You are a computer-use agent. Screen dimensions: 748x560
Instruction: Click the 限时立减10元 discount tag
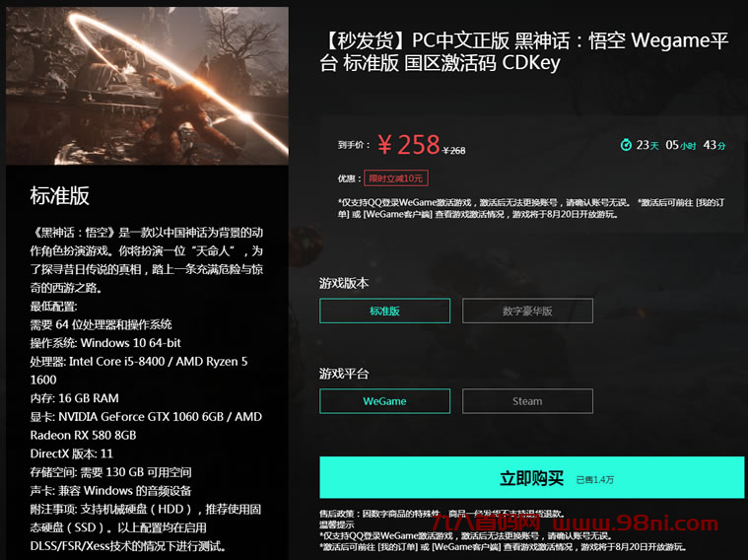click(395, 178)
